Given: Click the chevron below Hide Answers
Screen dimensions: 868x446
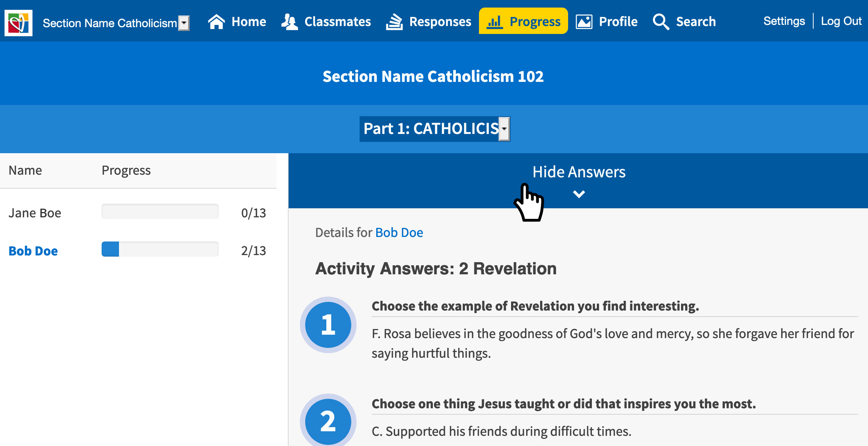Looking at the screenshot, I should [x=579, y=194].
